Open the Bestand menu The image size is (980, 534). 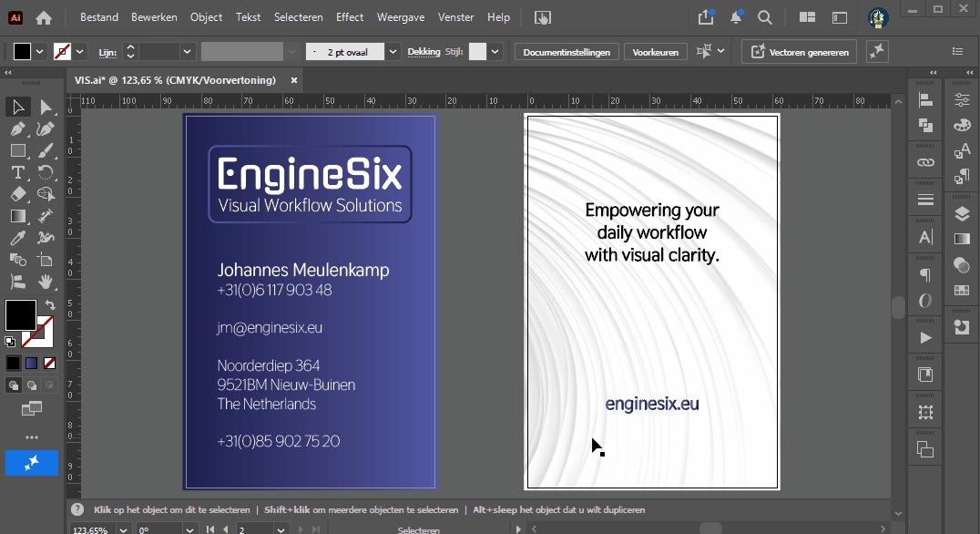pyautogui.click(x=98, y=17)
